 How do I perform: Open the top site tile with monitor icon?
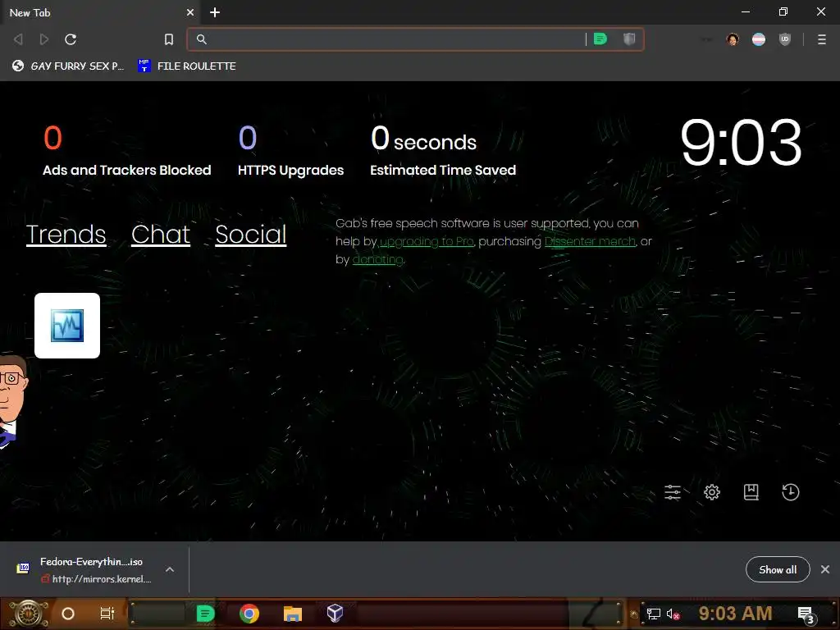[x=67, y=325]
